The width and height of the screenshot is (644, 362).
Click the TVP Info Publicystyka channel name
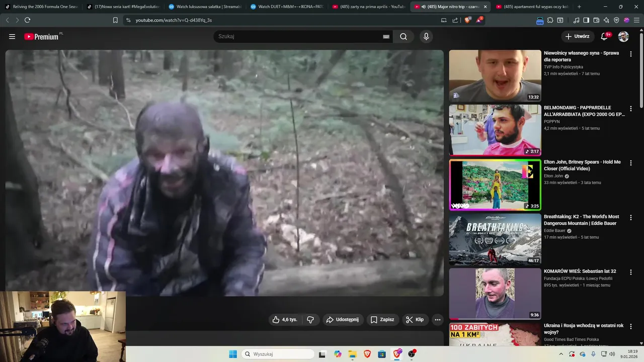563,67
